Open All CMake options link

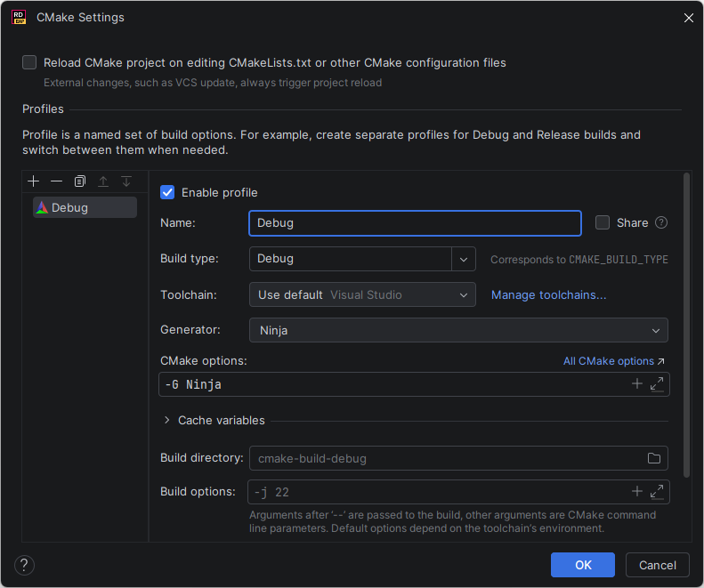click(613, 361)
